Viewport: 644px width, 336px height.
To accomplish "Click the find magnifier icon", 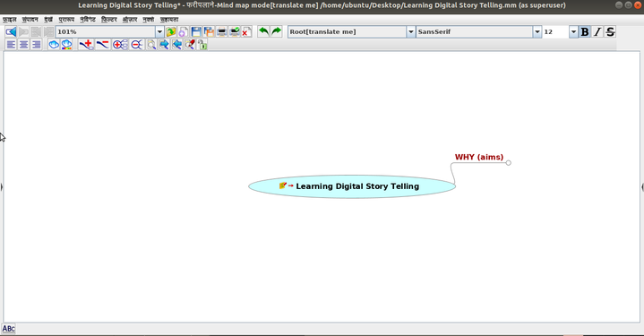I will pos(151,45).
